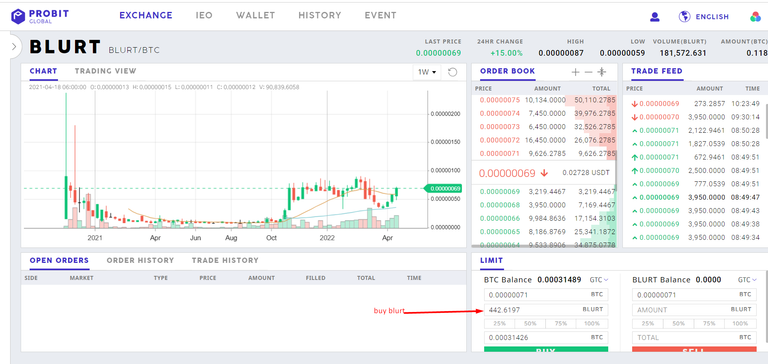Click the order book center-align icon
Viewport: 768px width, 364px height.
[x=601, y=72]
